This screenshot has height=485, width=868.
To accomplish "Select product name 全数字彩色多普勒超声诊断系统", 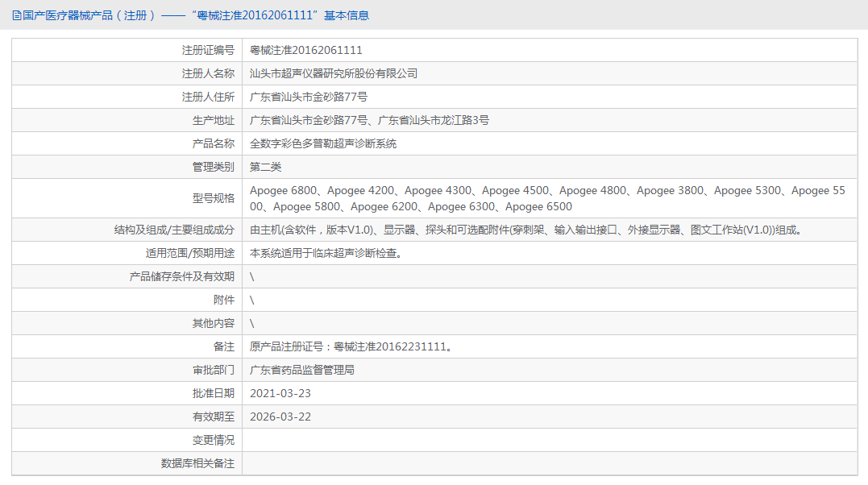I will 322,143.
